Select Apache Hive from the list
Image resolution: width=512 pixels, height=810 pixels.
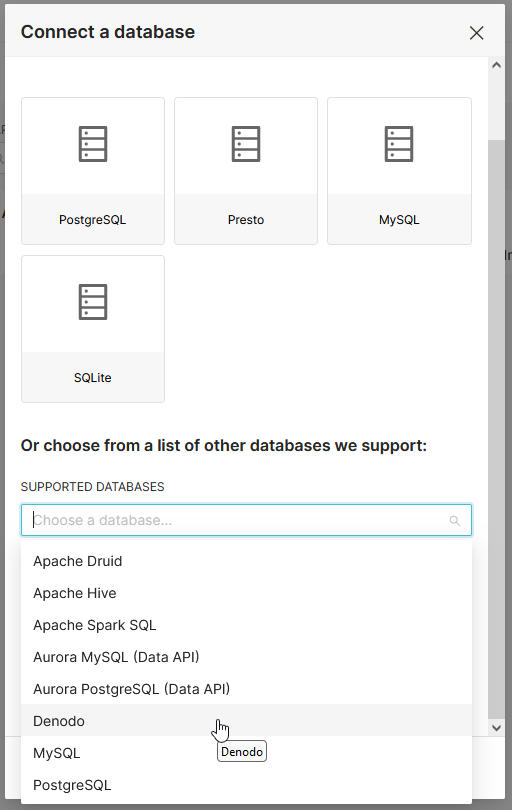click(x=246, y=593)
